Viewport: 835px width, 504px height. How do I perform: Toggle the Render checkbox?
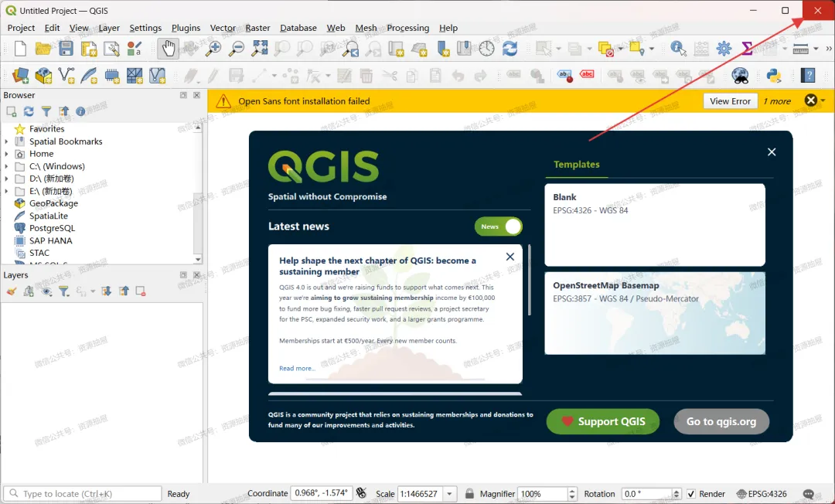pos(691,494)
